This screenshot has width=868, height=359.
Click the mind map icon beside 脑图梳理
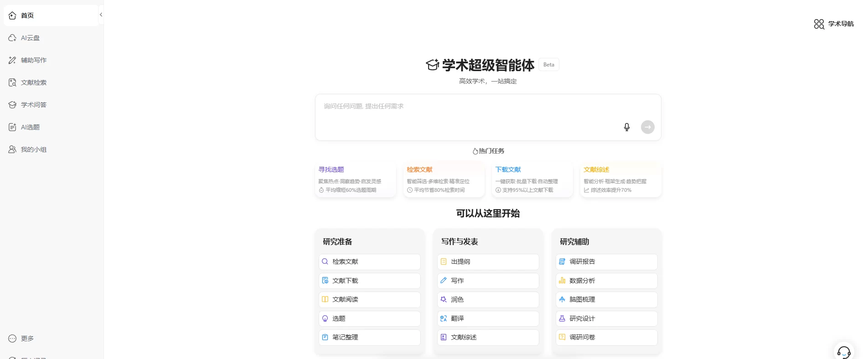[562, 299]
